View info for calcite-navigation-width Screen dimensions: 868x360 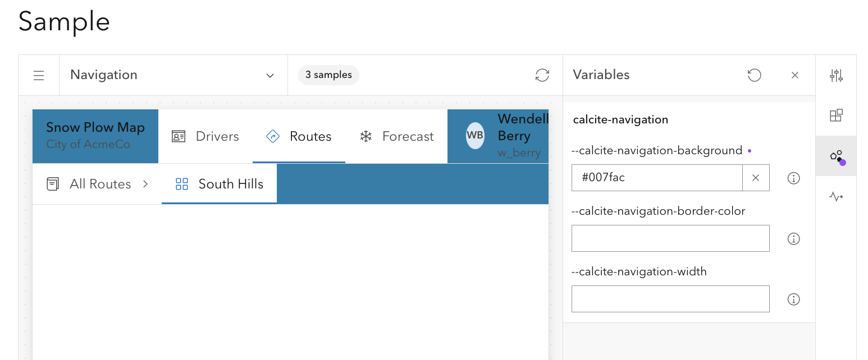click(793, 299)
